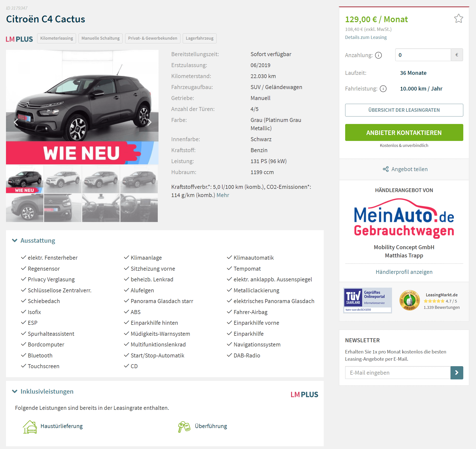The image size is (476, 449).
Task: Click ANBIETER KONTAKTIEREN button
Action: coord(404,132)
